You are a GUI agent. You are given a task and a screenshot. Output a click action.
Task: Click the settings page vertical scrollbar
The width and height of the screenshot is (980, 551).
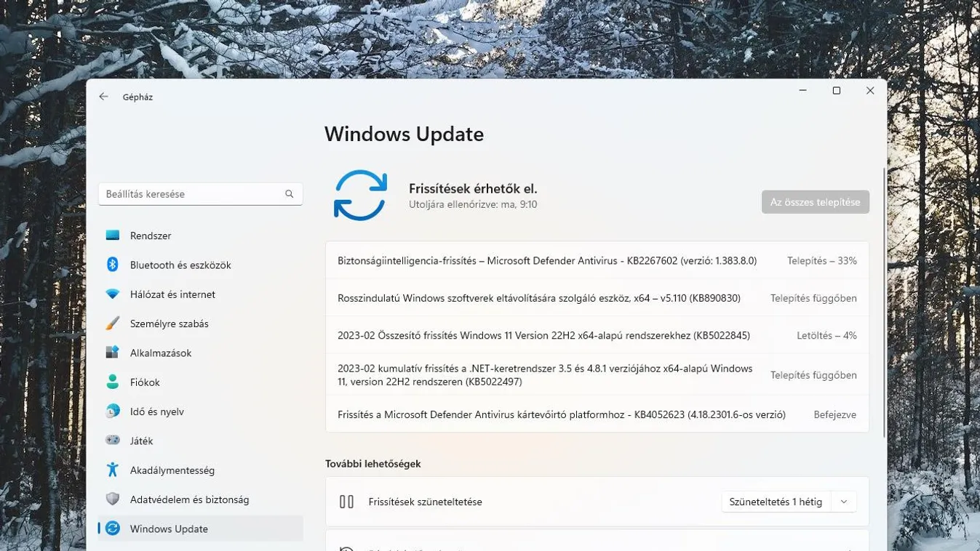[x=885, y=302]
